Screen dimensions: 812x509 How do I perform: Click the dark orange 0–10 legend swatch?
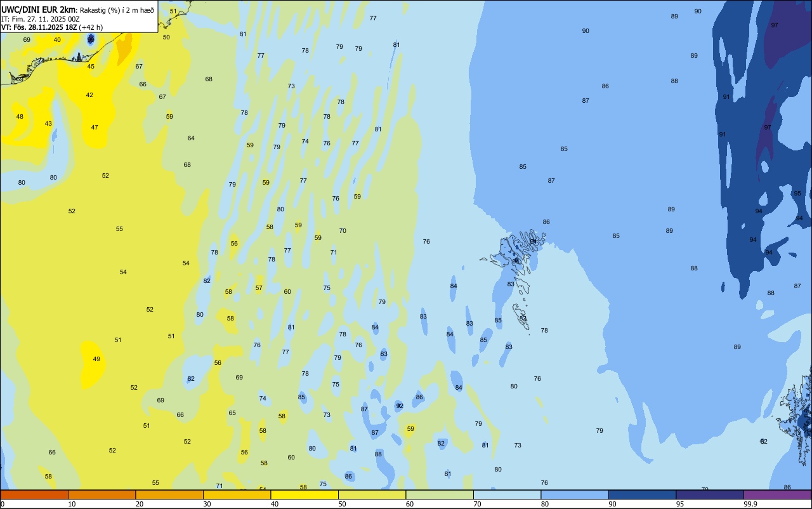point(34,494)
